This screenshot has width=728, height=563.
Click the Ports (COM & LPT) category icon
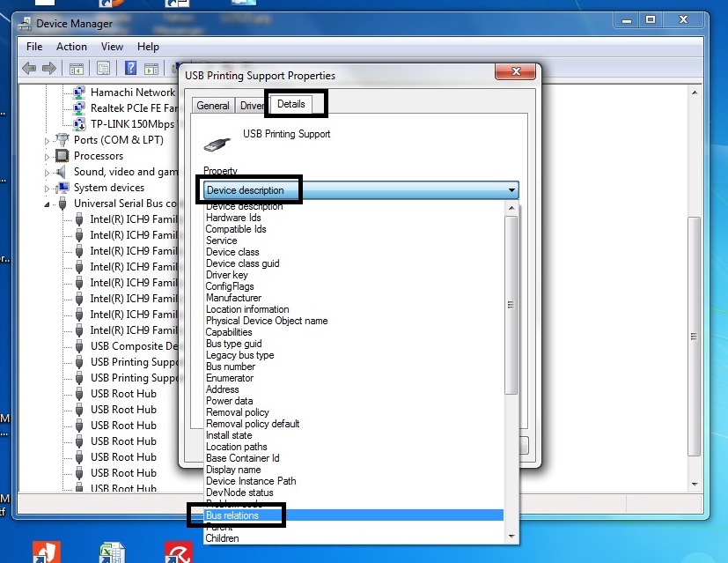pyautogui.click(x=62, y=140)
